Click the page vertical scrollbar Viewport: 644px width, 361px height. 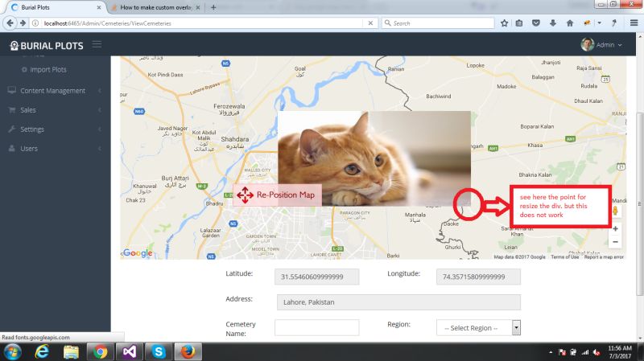(639, 204)
